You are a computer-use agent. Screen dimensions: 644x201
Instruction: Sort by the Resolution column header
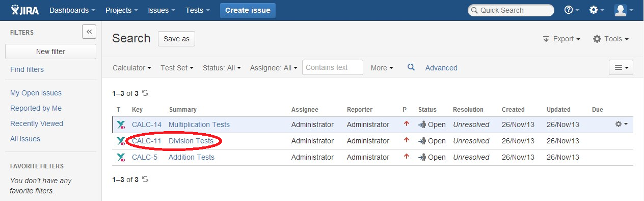468,110
